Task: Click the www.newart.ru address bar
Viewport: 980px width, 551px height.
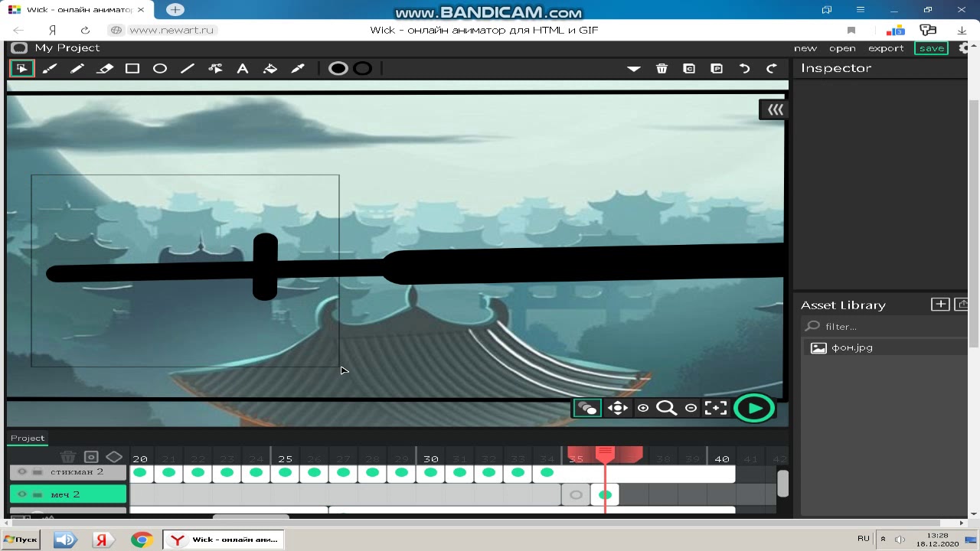Action: (x=171, y=30)
